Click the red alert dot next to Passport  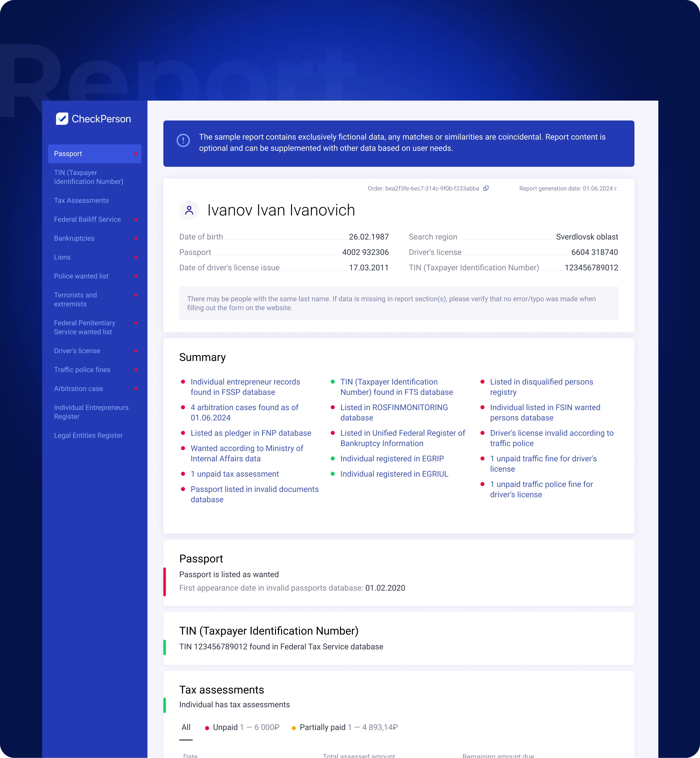click(x=136, y=154)
